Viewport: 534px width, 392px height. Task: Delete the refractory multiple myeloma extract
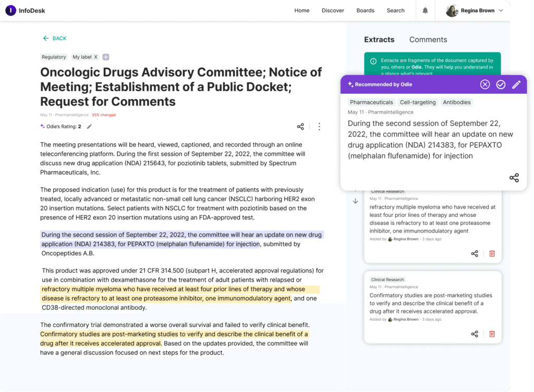[x=492, y=253]
